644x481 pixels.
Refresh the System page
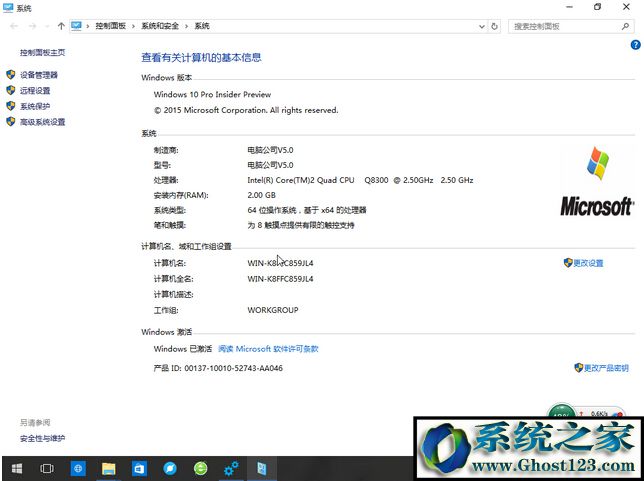(x=494, y=26)
